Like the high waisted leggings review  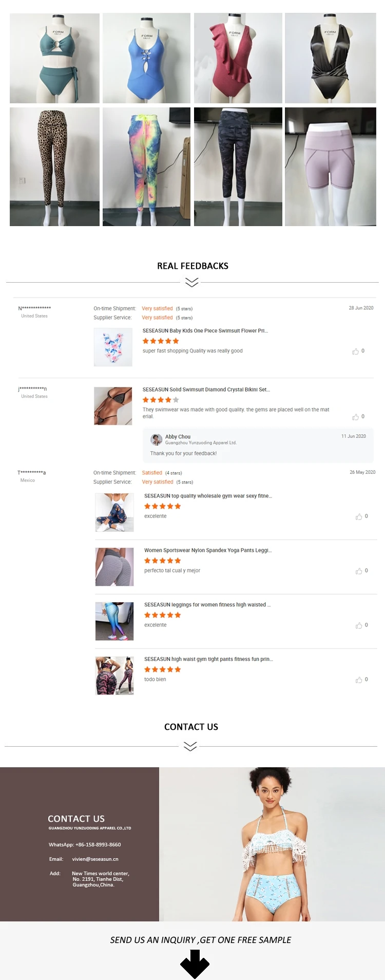point(359,625)
